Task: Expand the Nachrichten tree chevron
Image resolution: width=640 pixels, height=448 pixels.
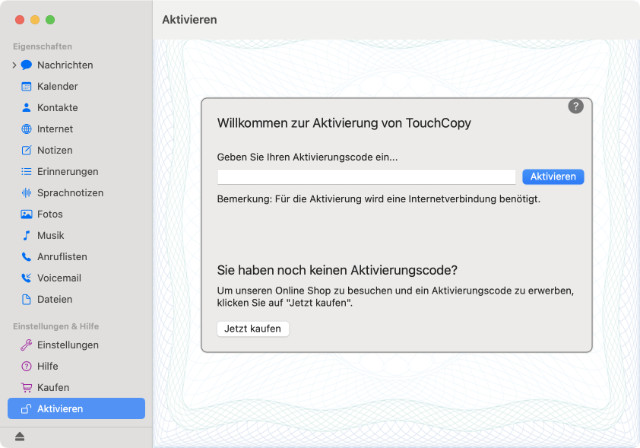Action: [x=14, y=65]
